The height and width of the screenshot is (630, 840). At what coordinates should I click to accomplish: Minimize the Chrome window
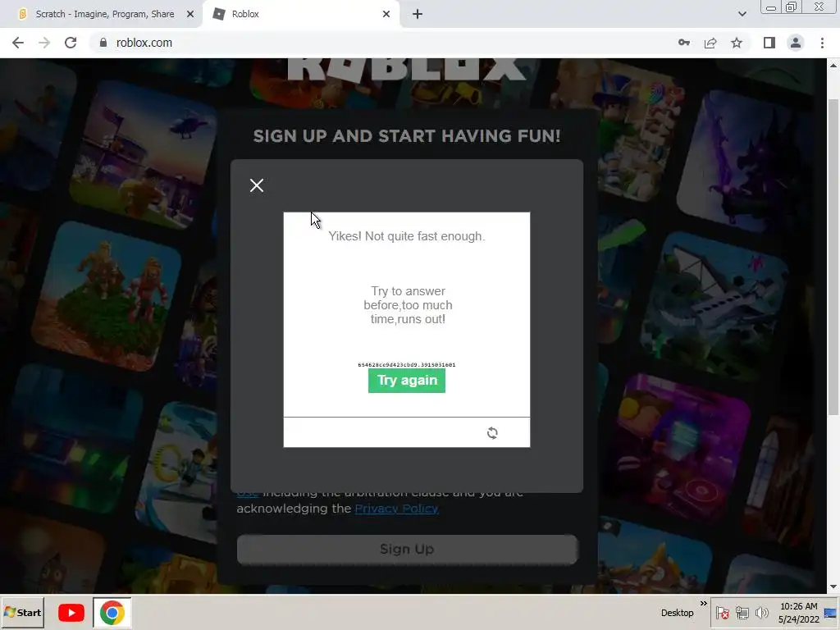click(x=771, y=7)
